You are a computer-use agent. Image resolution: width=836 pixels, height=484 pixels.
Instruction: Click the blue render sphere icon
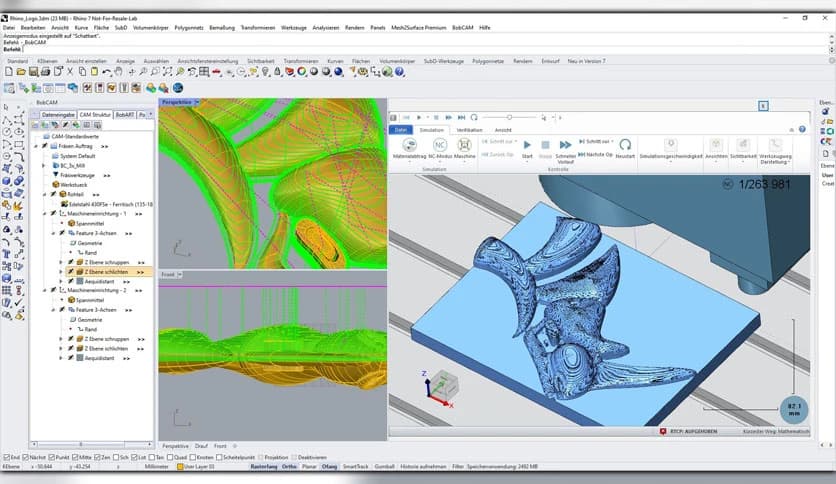tap(338, 71)
